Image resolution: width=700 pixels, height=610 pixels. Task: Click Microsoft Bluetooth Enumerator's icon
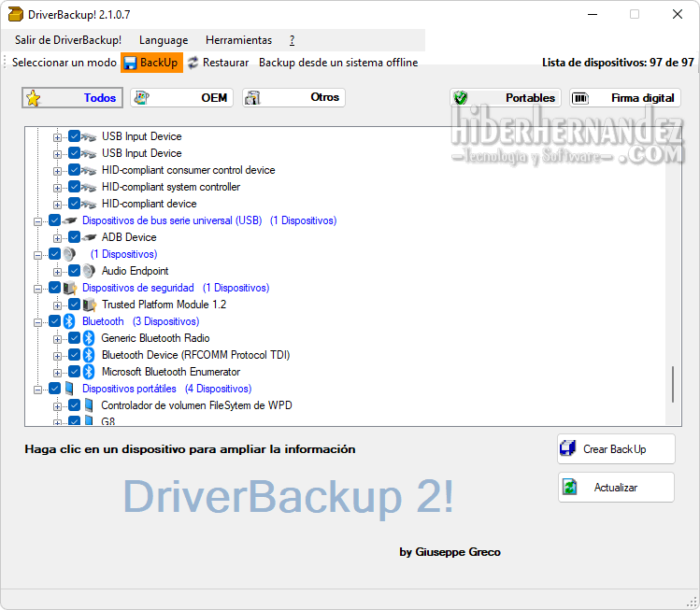click(x=89, y=372)
